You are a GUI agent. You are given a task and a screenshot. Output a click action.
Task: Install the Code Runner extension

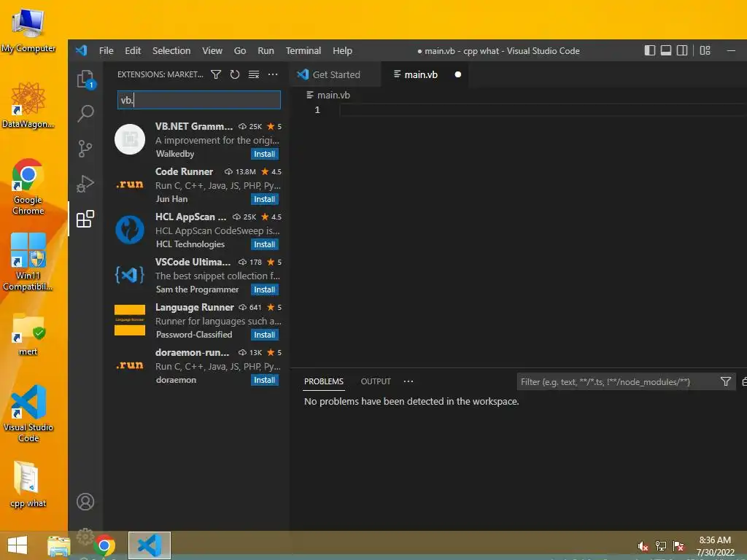point(264,199)
